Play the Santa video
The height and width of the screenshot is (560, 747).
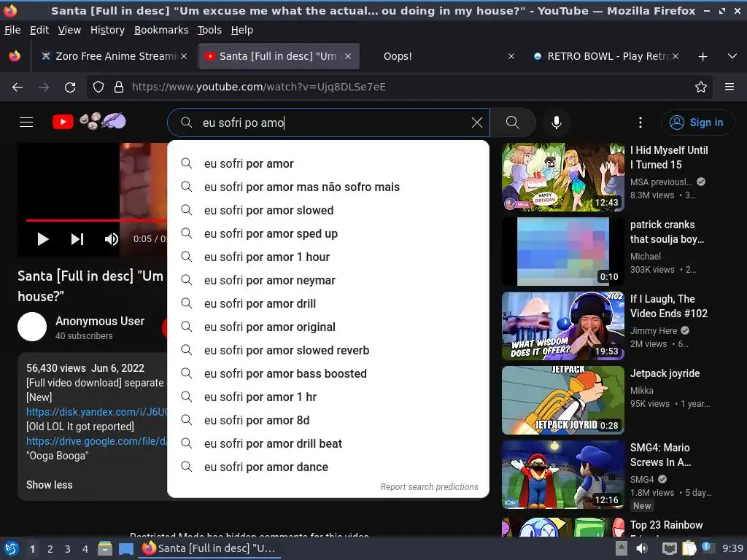point(43,238)
